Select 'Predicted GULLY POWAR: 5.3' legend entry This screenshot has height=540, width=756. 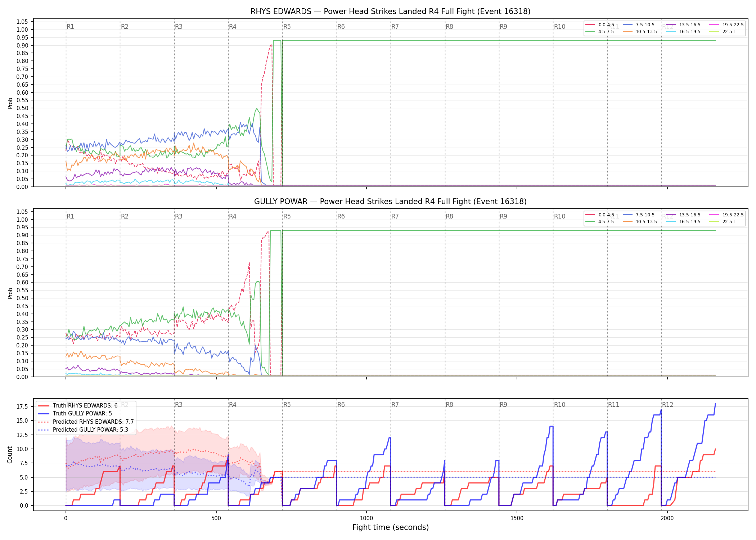[83, 430]
